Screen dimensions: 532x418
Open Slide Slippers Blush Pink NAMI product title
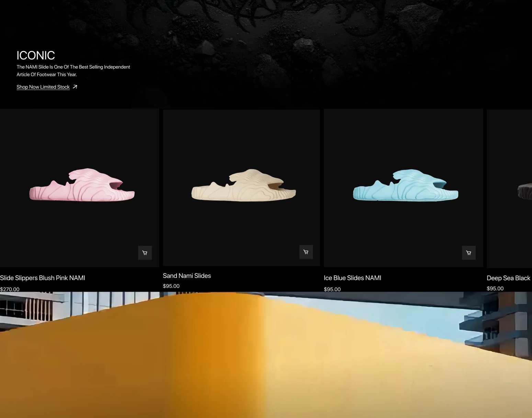click(x=43, y=278)
